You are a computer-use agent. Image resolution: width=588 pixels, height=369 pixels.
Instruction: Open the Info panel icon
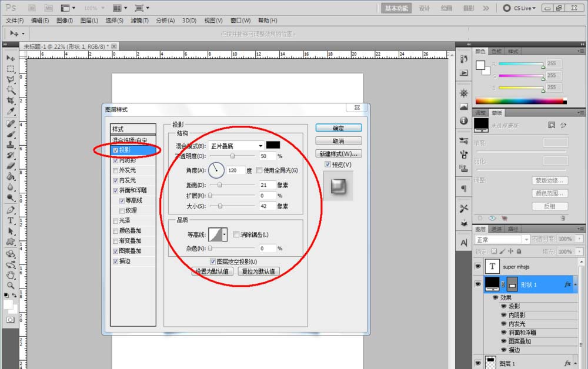[x=464, y=120]
